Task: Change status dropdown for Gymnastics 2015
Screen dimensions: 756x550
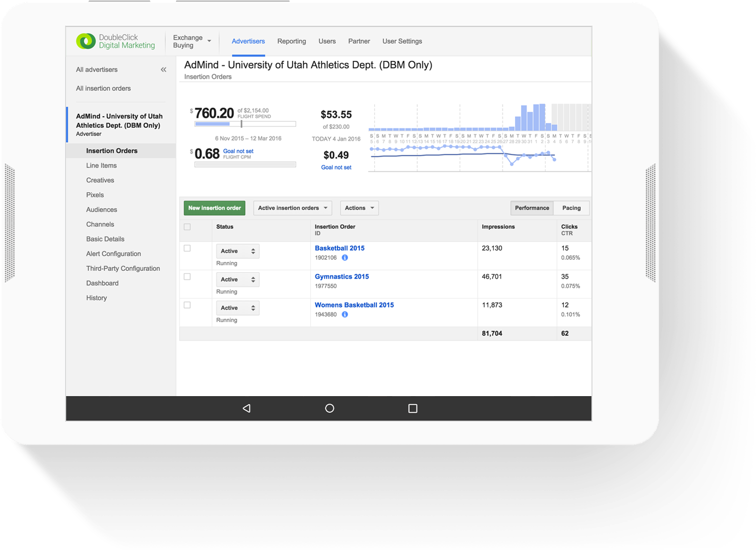Action: coord(237,280)
